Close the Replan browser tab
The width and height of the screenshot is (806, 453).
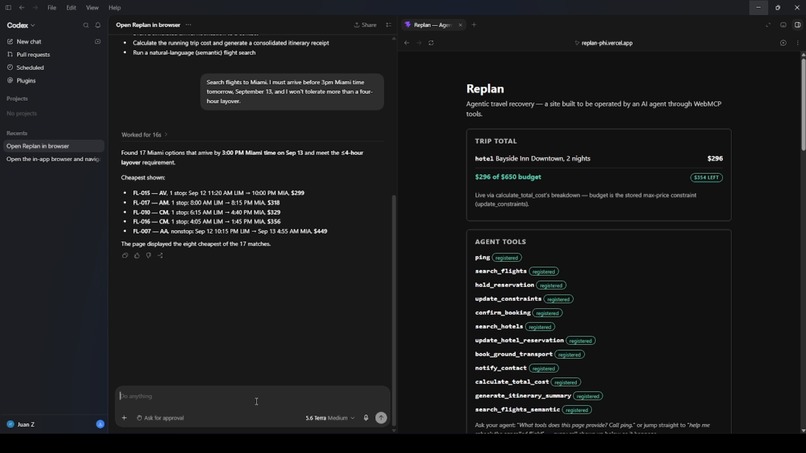click(x=460, y=25)
